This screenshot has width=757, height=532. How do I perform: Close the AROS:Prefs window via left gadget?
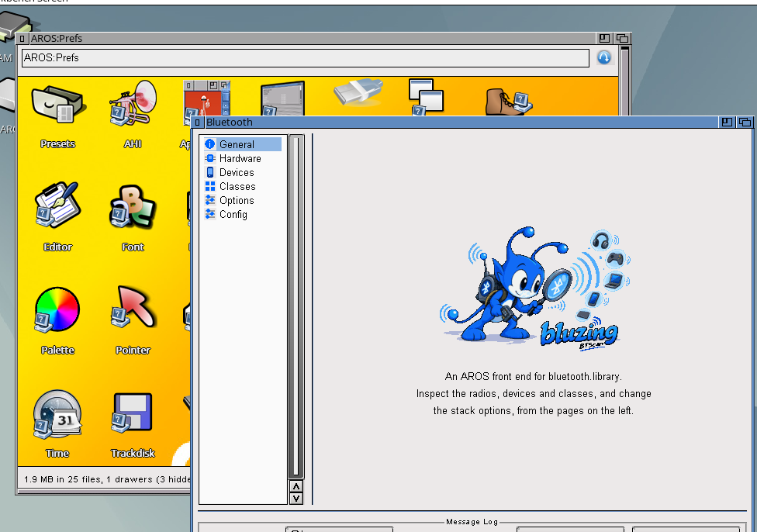[x=22, y=38]
